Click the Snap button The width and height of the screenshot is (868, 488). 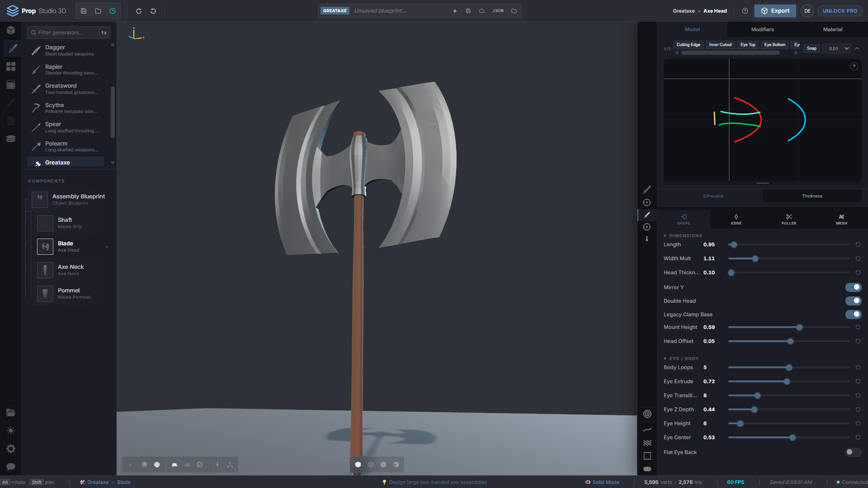pos(811,48)
